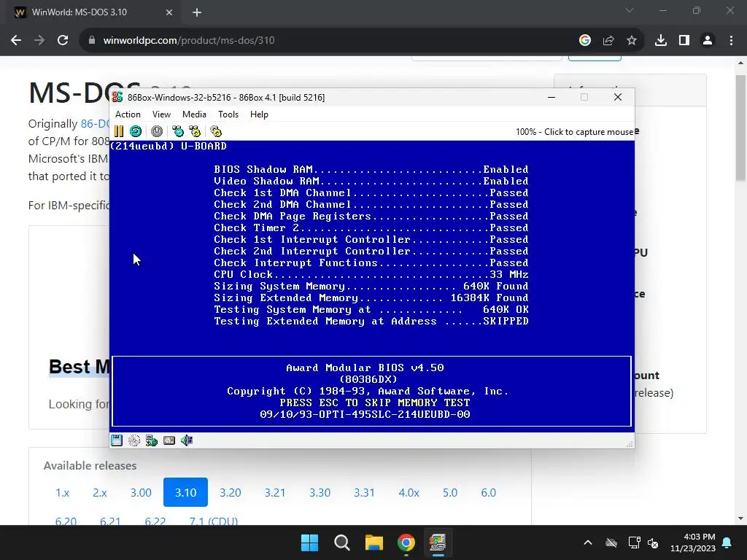The width and height of the screenshot is (747, 560).
Task: Select MS-DOS release 5.0
Action: pyautogui.click(x=449, y=492)
